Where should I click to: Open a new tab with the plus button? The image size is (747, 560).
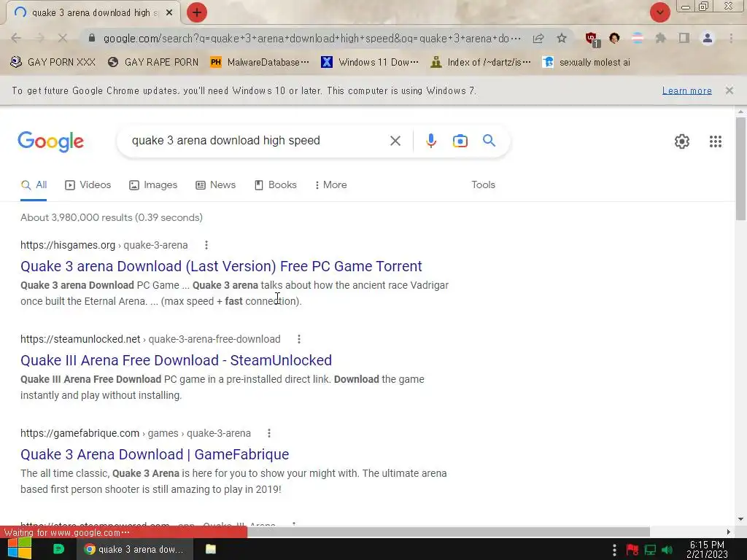coord(197,12)
